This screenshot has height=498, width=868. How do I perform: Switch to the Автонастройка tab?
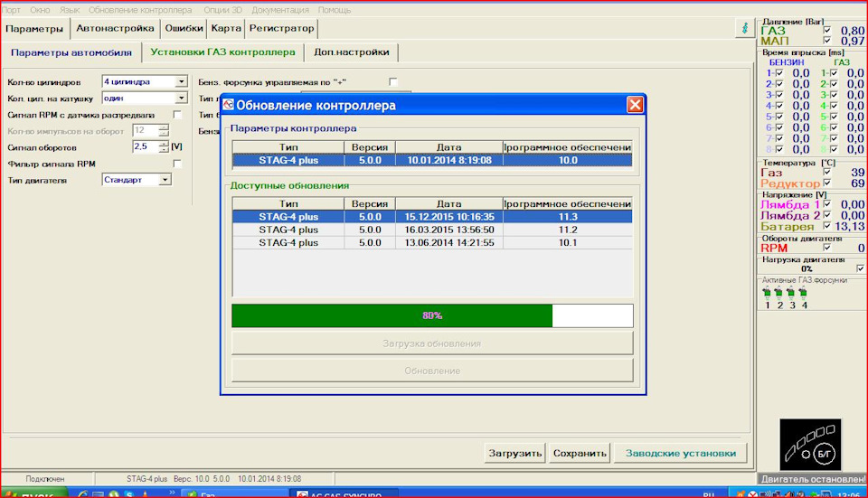(115, 28)
